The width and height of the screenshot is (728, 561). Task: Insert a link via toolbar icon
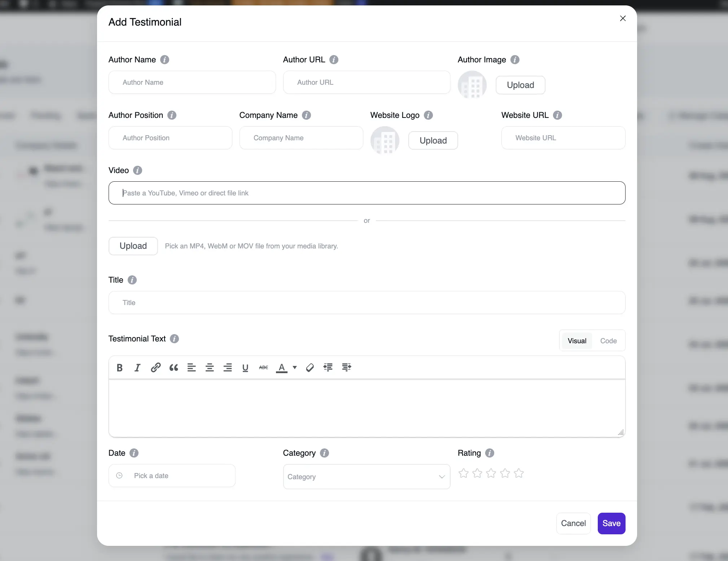(x=155, y=367)
